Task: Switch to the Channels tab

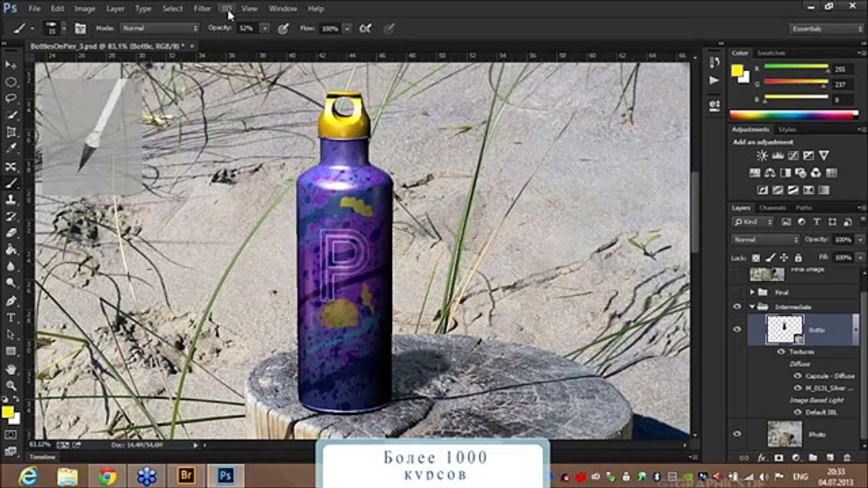Action: point(772,207)
